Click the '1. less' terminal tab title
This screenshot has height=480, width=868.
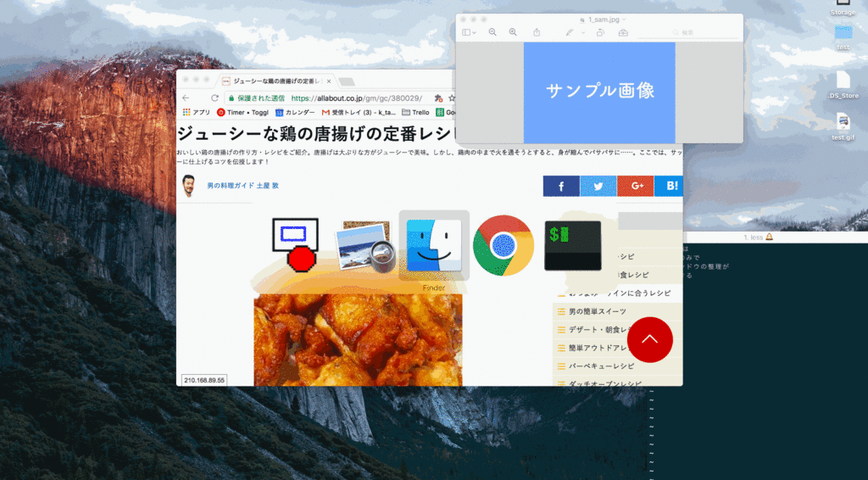[753, 237]
